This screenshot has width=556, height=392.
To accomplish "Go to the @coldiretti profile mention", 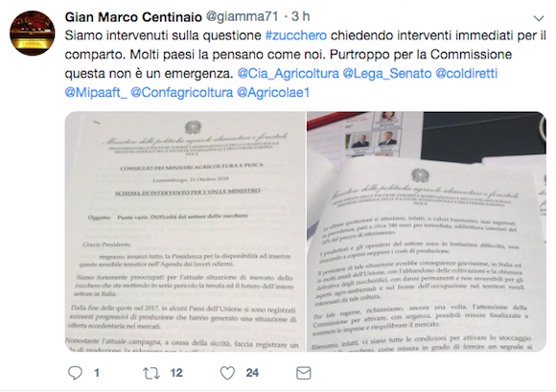I will [x=466, y=74].
